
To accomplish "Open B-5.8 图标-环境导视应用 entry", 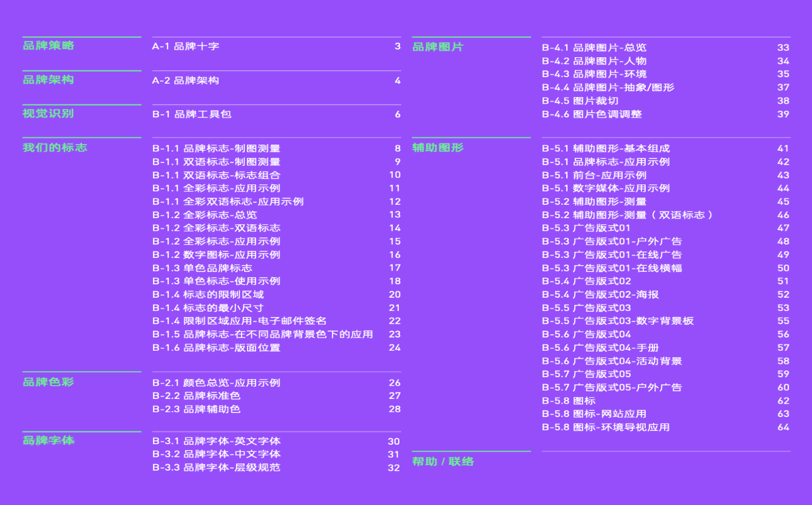I will 606,427.
